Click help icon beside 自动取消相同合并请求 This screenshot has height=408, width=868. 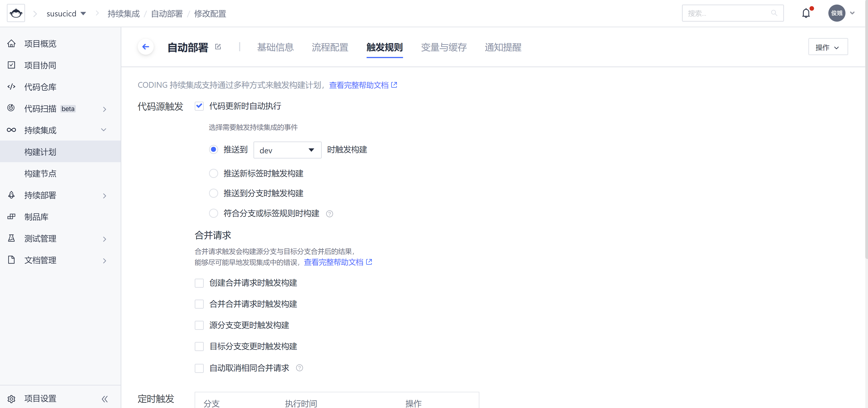pyautogui.click(x=299, y=368)
